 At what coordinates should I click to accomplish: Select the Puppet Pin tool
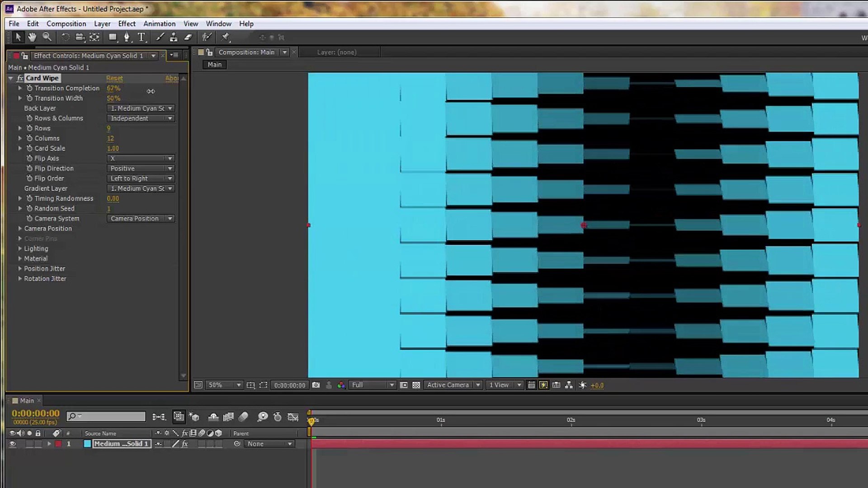tap(226, 37)
